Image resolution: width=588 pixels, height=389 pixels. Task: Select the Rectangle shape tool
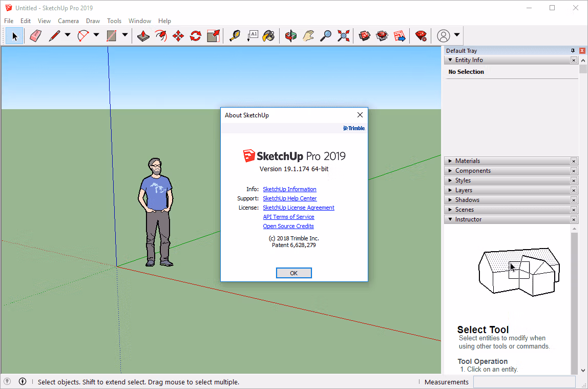click(x=111, y=36)
